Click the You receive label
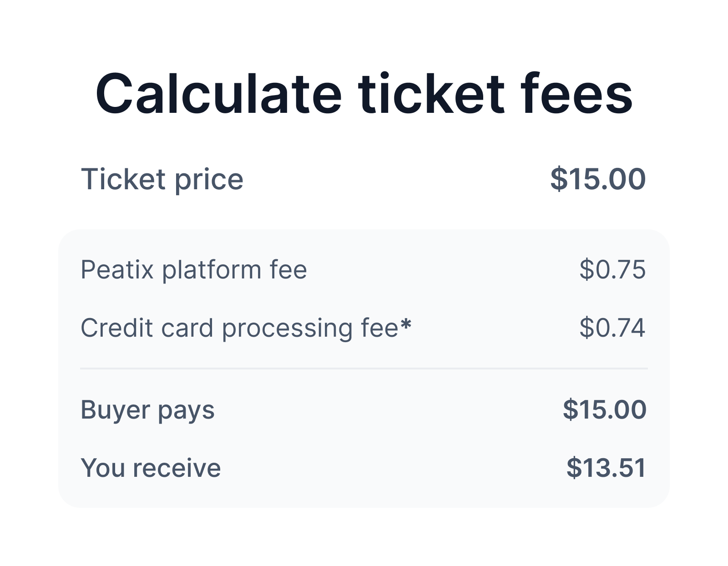This screenshot has width=728, height=566. 151,468
